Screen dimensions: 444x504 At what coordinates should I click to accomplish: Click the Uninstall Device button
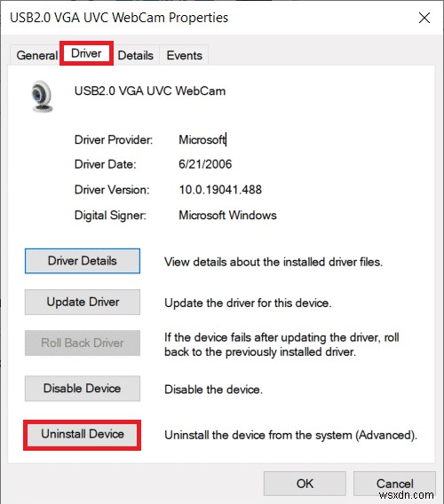pos(83,434)
